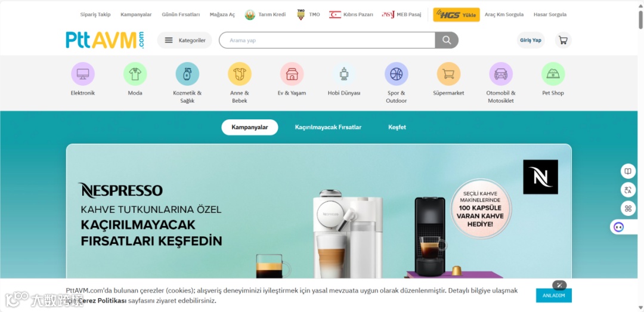The image size is (644, 312).
Task: Click the search magnifier button
Action: (447, 41)
